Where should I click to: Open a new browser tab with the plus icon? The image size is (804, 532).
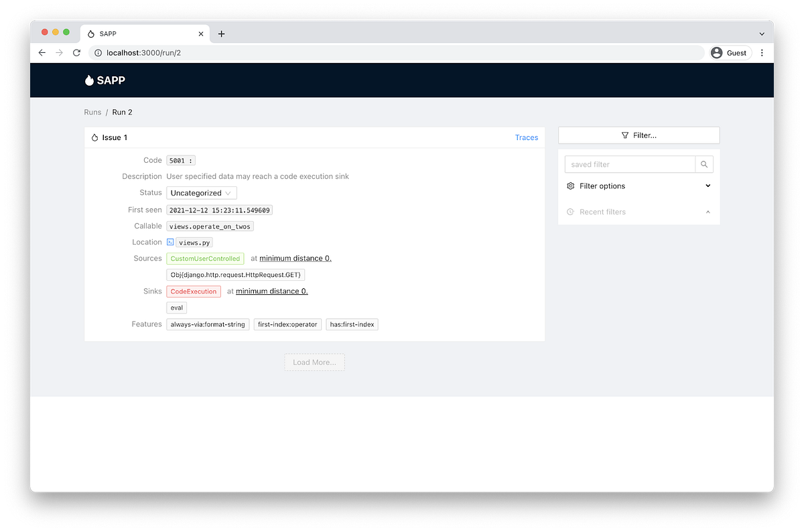pos(222,33)
